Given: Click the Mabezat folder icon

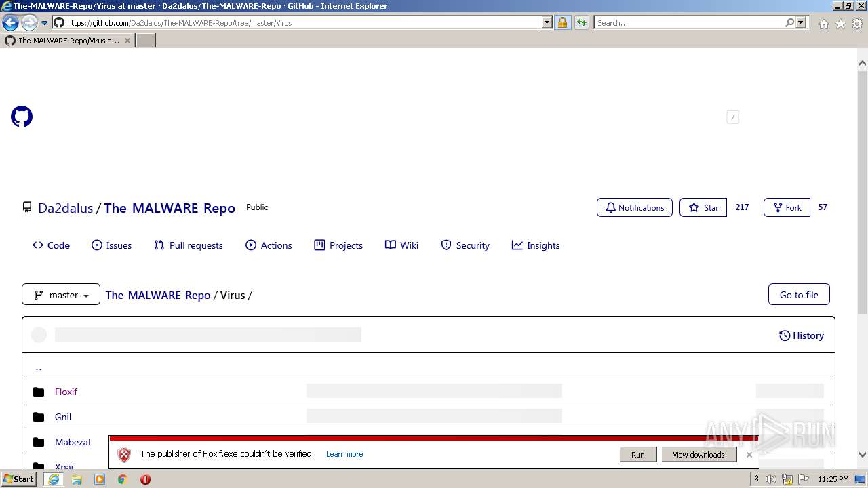Looking at the screenshot, I should coord(39,442).
